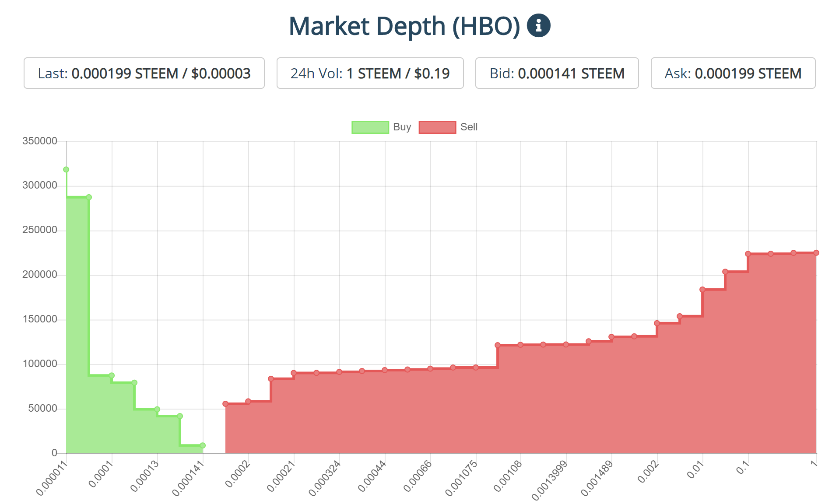Click the 0.0001 x-axis price label
Viewport: 839px width, 504px height.
pyautogui.click(x=101, y=474)
